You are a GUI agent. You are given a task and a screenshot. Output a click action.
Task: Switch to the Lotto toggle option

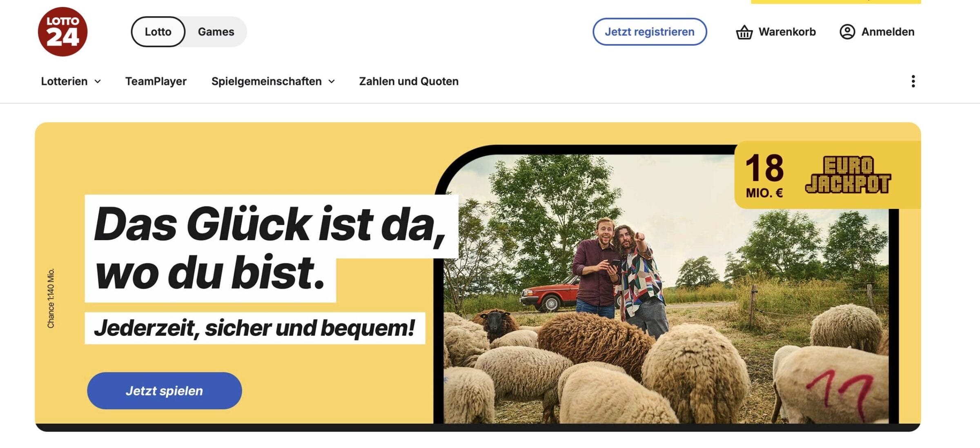click(158, 32)
